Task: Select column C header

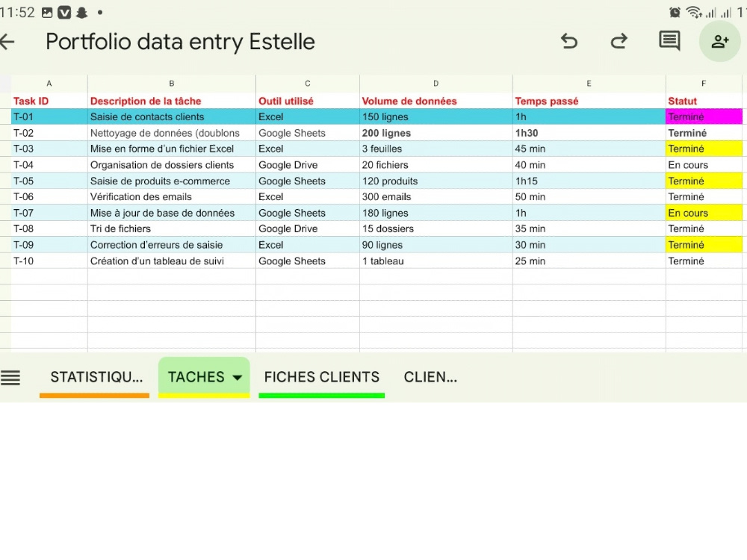Action: 308,84
